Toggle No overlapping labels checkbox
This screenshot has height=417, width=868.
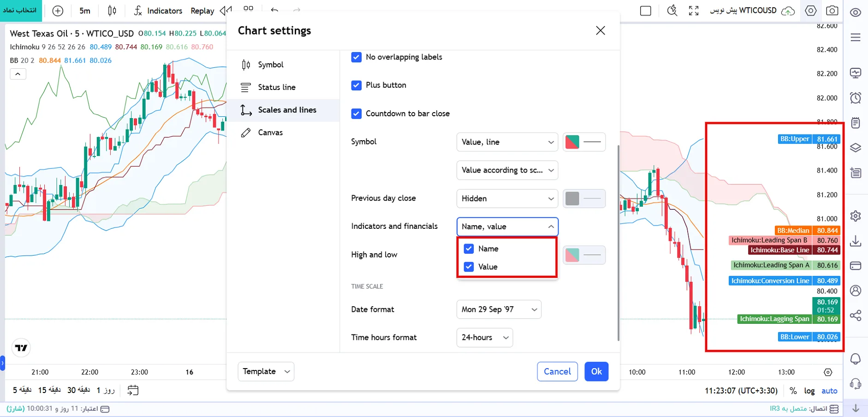(x=357, y=57)
